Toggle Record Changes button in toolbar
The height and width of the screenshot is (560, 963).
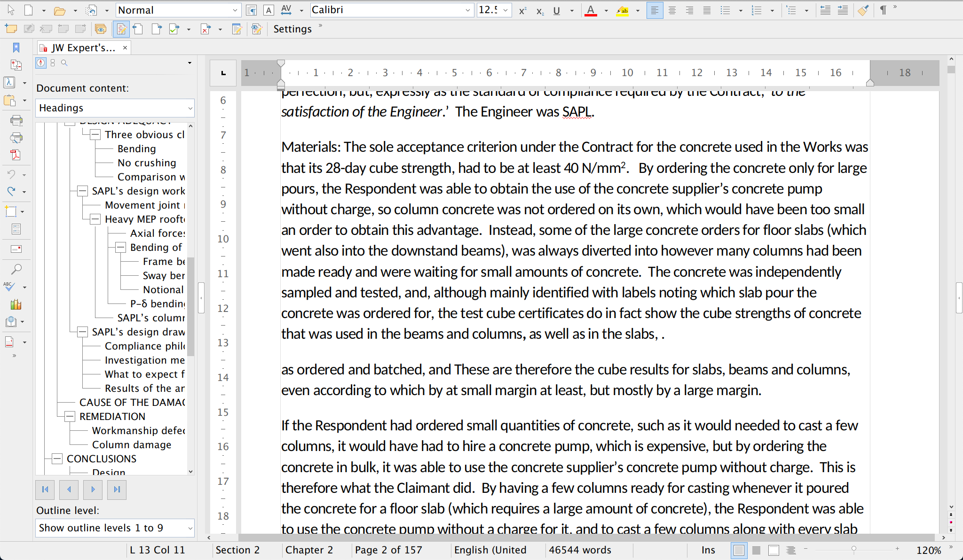click(121, 29)
